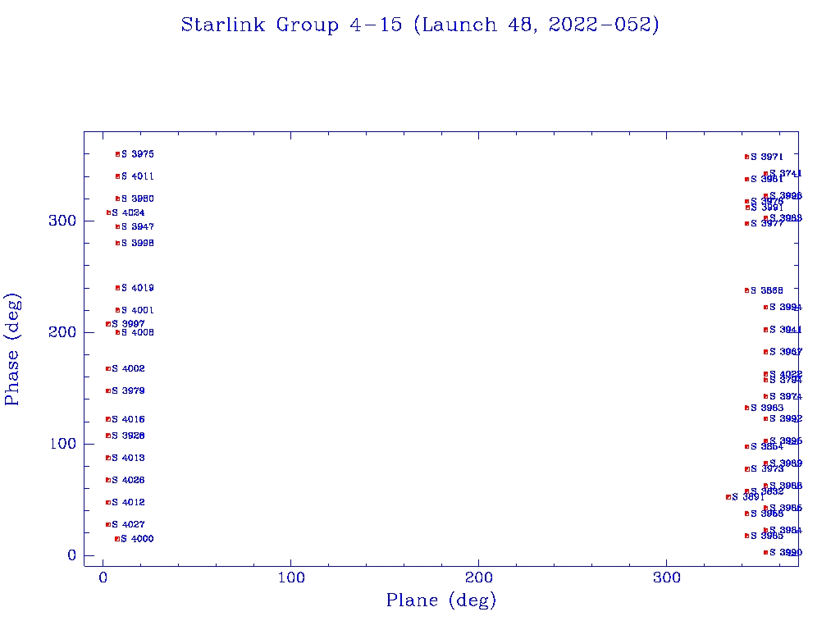
Task: Select the S 3868 data point marker
Action: 746,290
